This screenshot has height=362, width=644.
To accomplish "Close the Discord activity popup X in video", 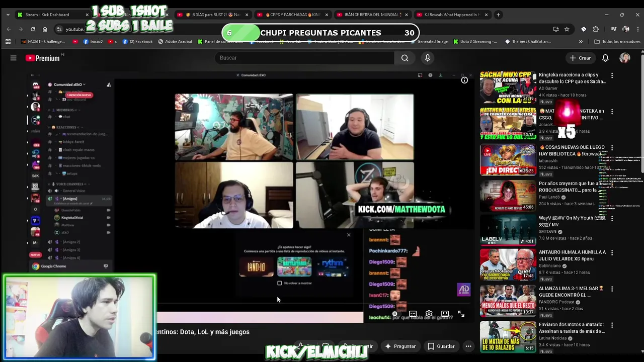I will (x=348, y=235).
